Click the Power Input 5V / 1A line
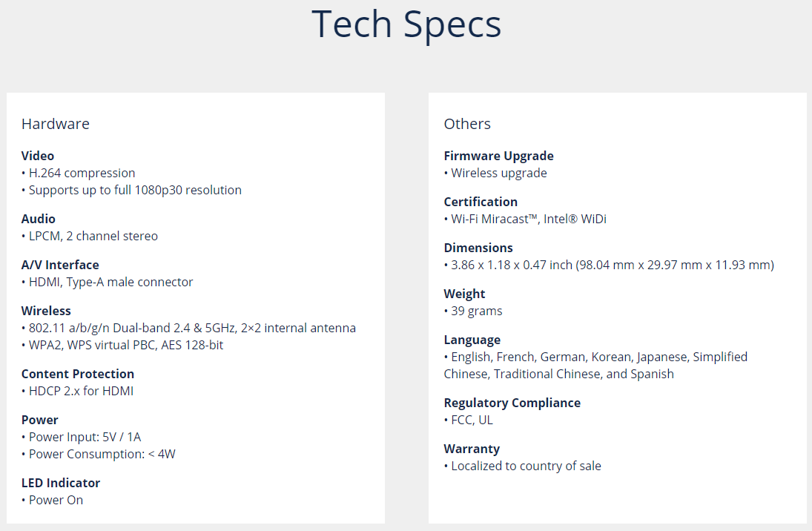The height and width of the screenshot is (531, 812). [85, 437]
